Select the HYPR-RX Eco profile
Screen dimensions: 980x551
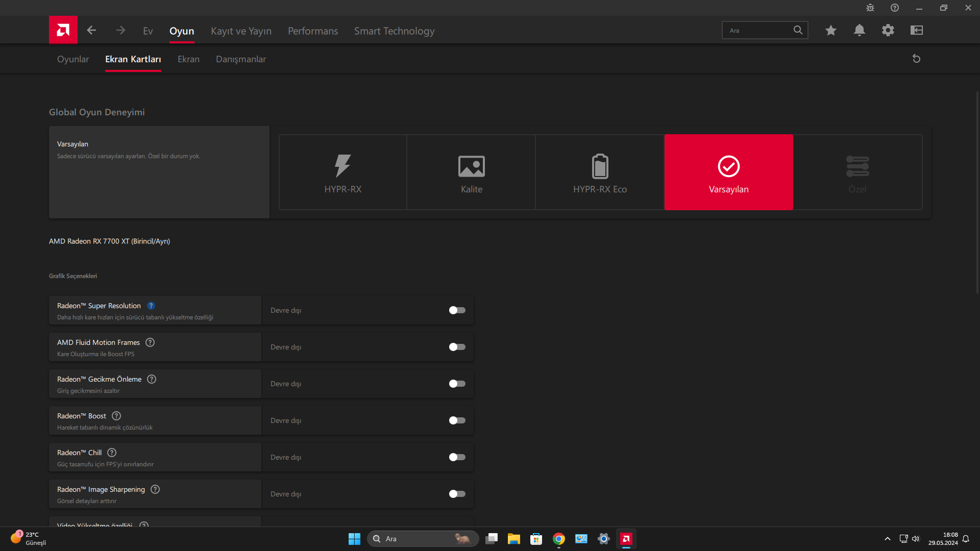coord(600,172)
